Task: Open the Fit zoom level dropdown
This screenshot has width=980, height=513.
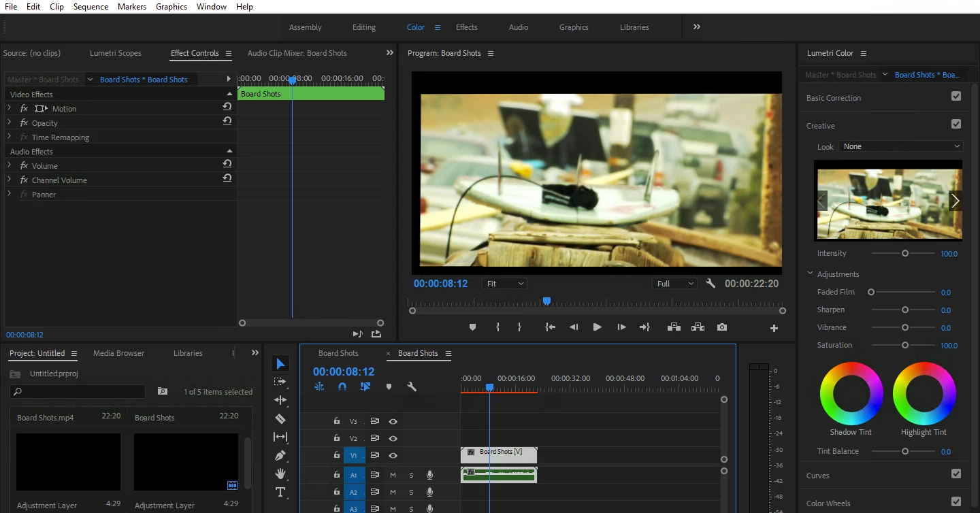Action: click(504, 284)
